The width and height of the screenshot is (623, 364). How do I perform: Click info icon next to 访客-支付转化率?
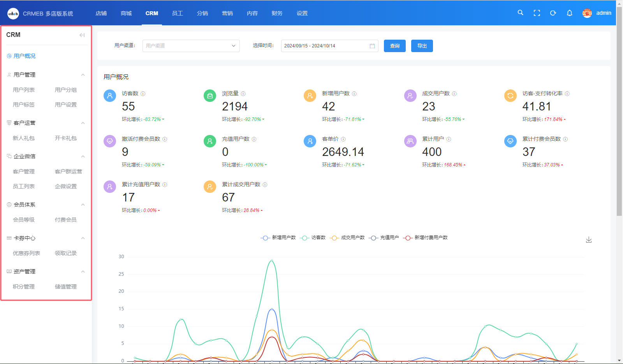pyautogui.click(x=567, y=94)
